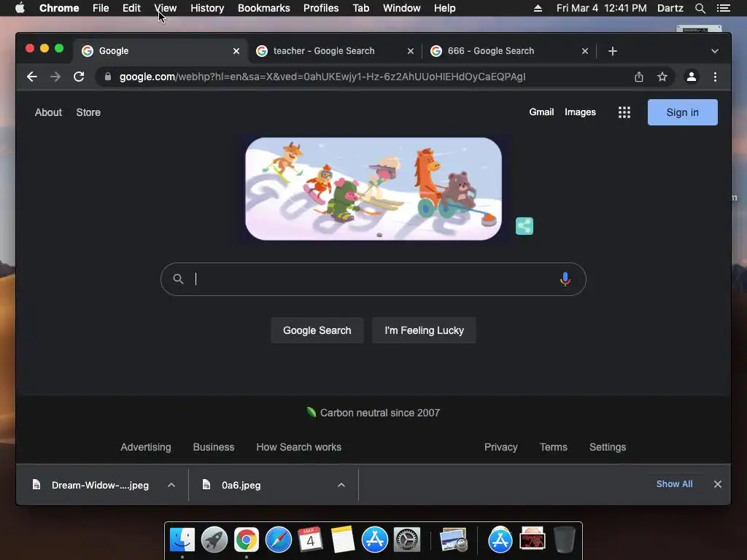Start voice search with microphone icon
Viewport: 747px width, 560px height.
coord(565,279)
